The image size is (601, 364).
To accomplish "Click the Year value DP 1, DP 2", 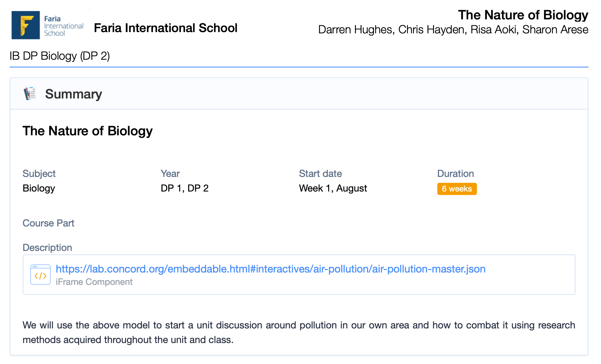I will pyautogui.click(x=184, y=188).
